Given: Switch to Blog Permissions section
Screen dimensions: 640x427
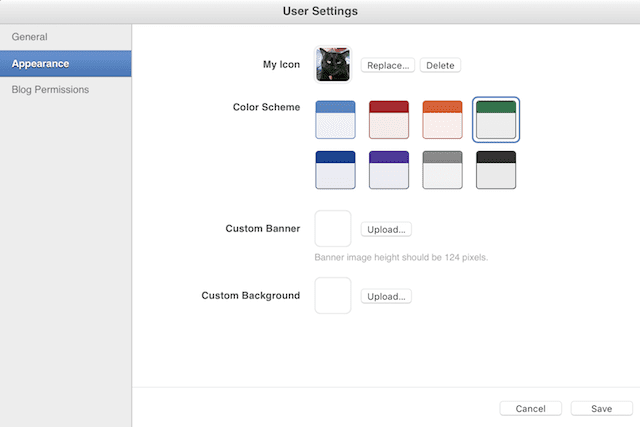Looking at the screenshot, I should click(50, 89).
